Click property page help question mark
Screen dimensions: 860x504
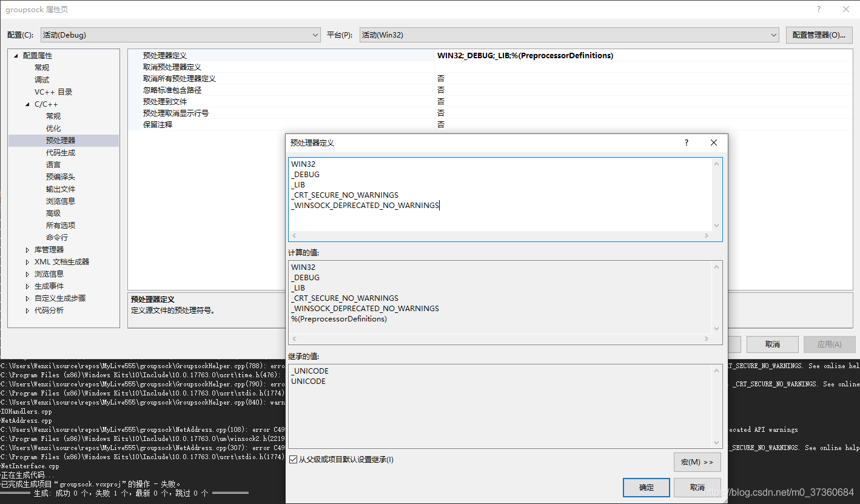818,9
